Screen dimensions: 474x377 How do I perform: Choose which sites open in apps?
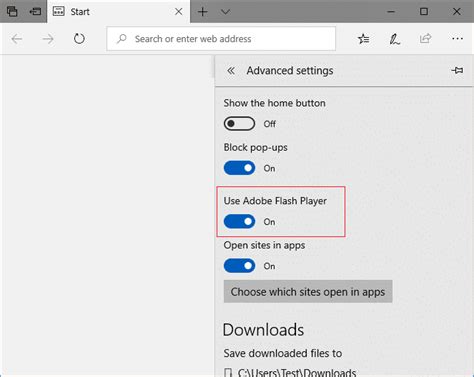(x=308, y=292)
